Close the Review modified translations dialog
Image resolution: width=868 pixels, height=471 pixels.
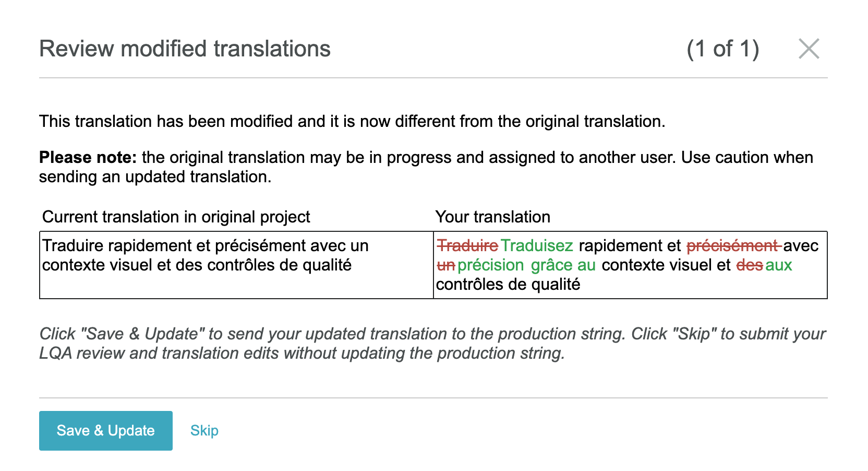[809, 49]
